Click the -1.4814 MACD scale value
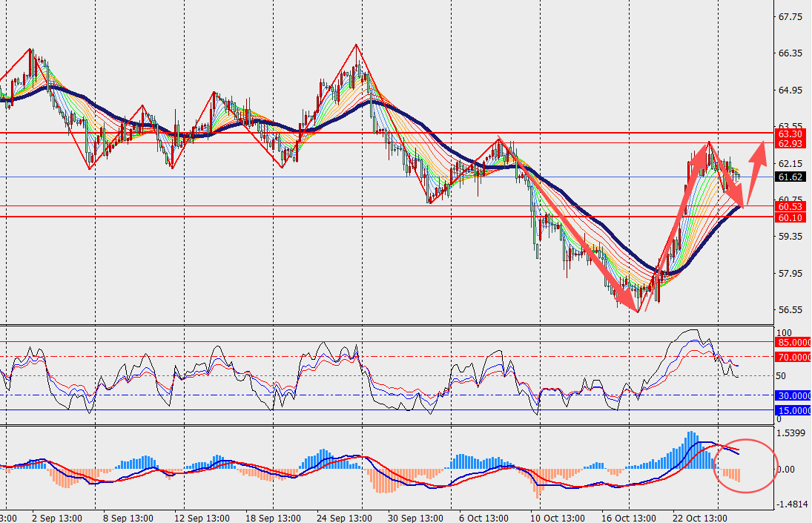The height and width of the screenshot is (523, 812). (791, 504)
